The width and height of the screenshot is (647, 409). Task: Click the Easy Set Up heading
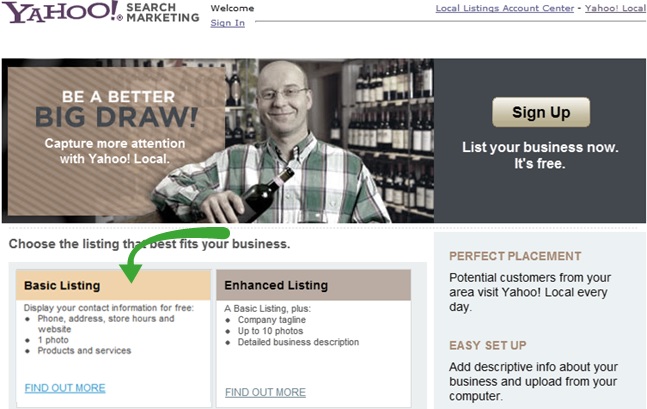pyautogui.click(x=488, y=345)
